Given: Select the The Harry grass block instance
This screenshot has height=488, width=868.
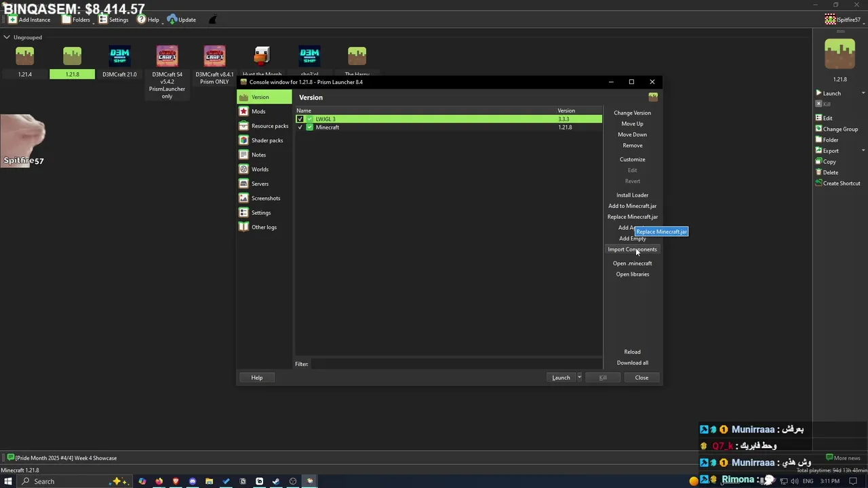Looking at the screenshot, I should [357, 57].
